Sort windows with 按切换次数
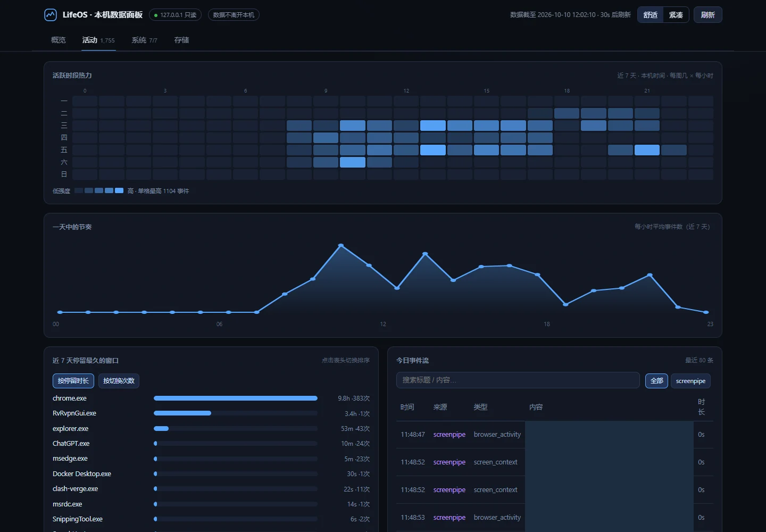Viewport: 766px width, 532px height. click(x=119, y=381)
